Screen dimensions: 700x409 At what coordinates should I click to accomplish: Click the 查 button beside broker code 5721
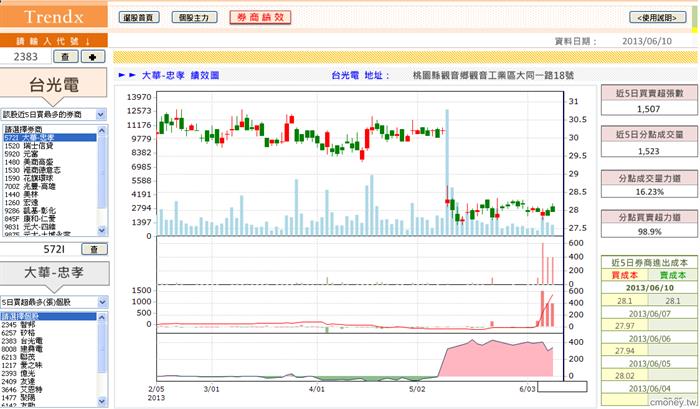tap(94, 249)
